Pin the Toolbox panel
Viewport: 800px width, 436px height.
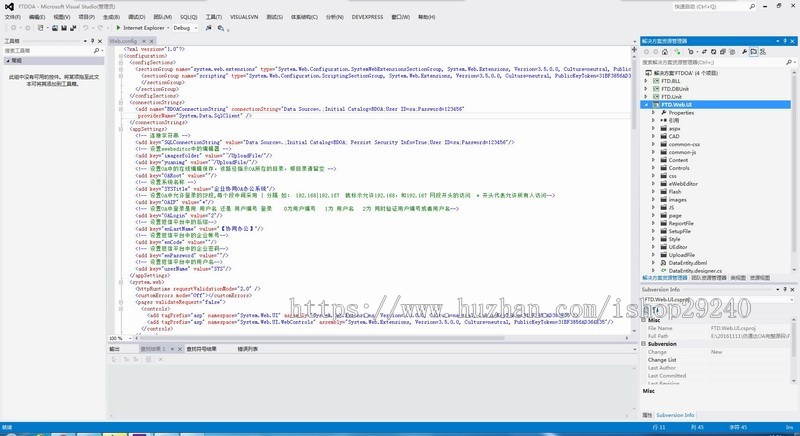[92, 41]
